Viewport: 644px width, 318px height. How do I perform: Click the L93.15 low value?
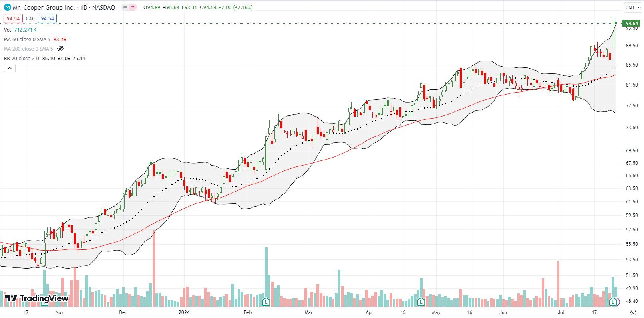coord(189,7)
